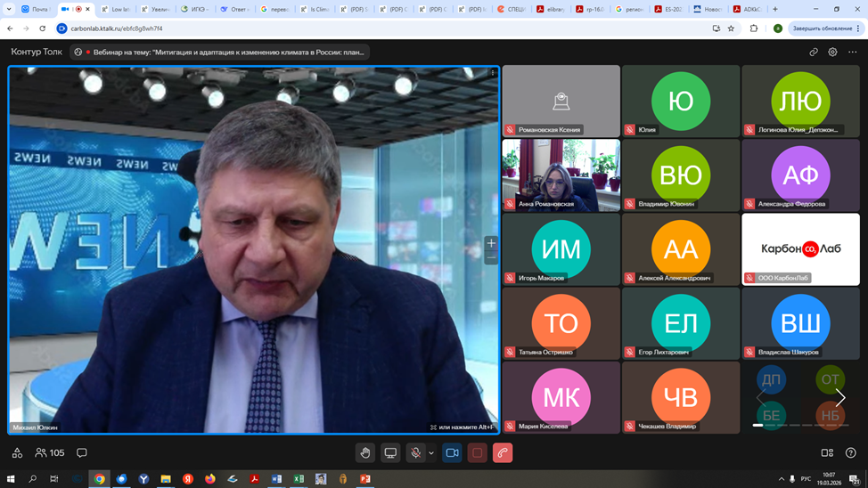Toggle the recording button
This screenshot has height=488, width=868.
478,453
